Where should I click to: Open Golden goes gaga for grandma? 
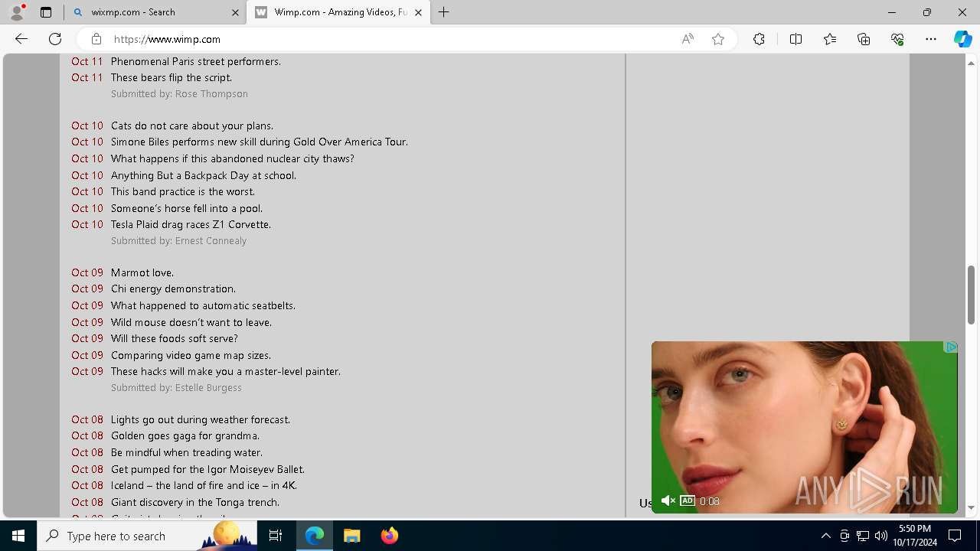point(185,435)
